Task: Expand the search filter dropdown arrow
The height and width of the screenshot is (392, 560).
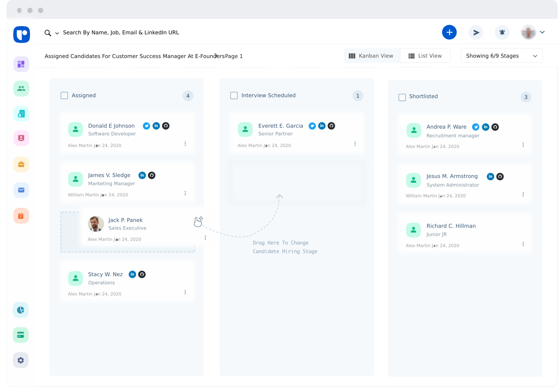Action: [57, 33]
